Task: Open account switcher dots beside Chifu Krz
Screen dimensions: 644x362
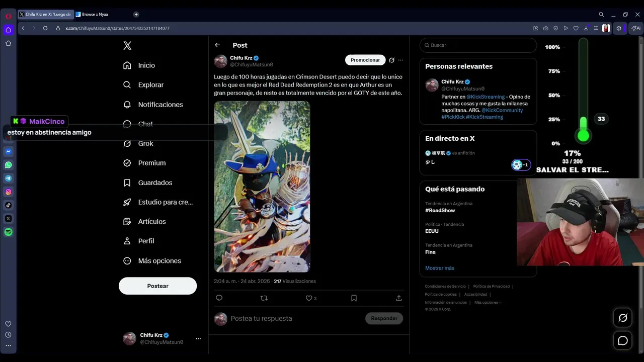Action: point(198,338)
